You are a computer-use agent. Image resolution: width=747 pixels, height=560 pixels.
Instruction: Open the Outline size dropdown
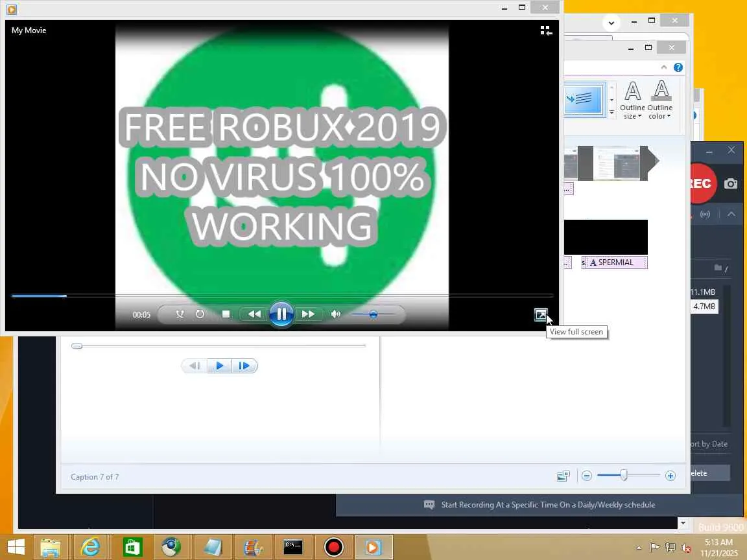point(632,100)
